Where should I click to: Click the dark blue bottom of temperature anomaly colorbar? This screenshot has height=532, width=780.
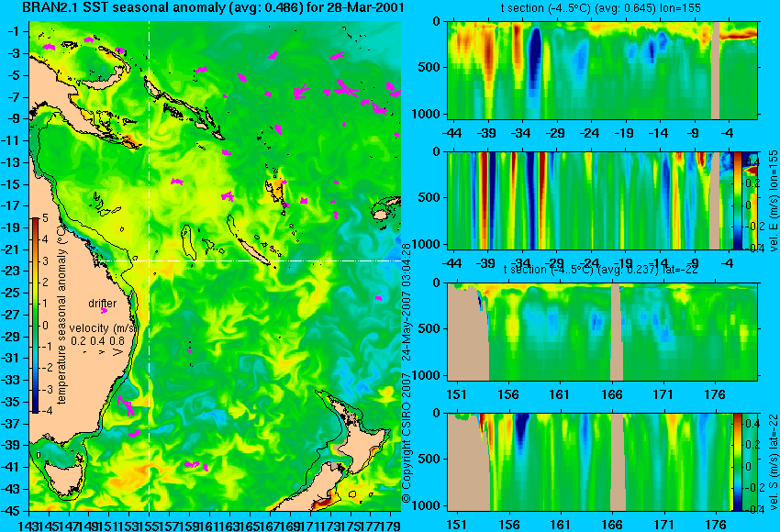tap(35, 407)
